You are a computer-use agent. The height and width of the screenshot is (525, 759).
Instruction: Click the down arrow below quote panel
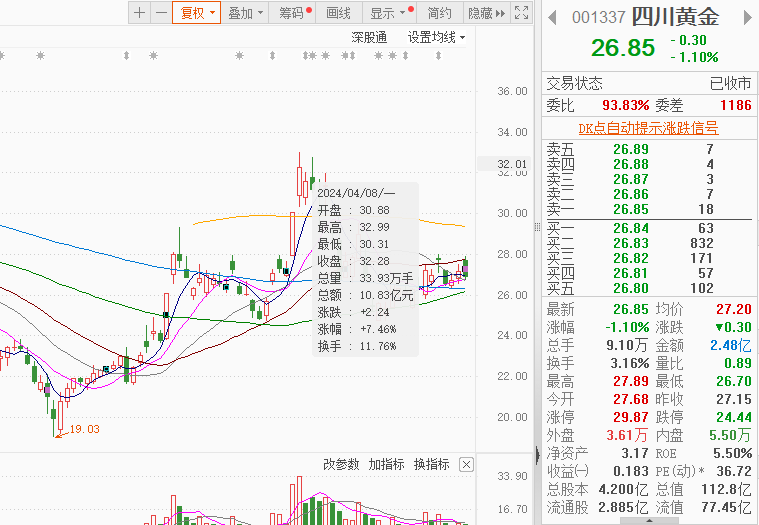click(648, 519)
